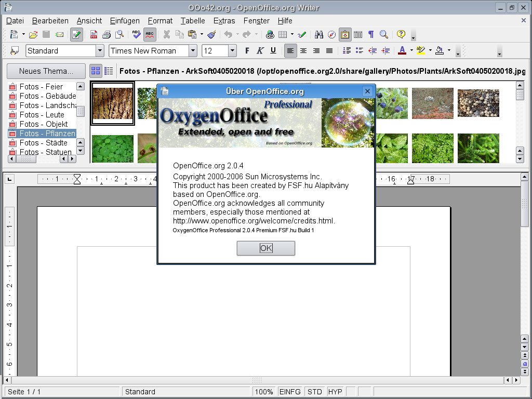
Task: Show nonprinting characters
Action: [371, 35]
